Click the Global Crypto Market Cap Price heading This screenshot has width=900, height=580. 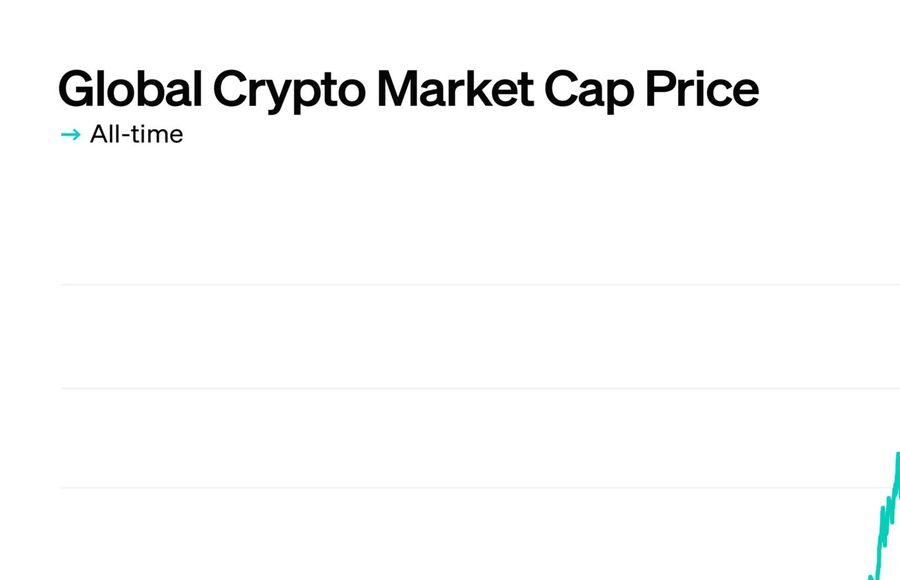tap(409, 90)
